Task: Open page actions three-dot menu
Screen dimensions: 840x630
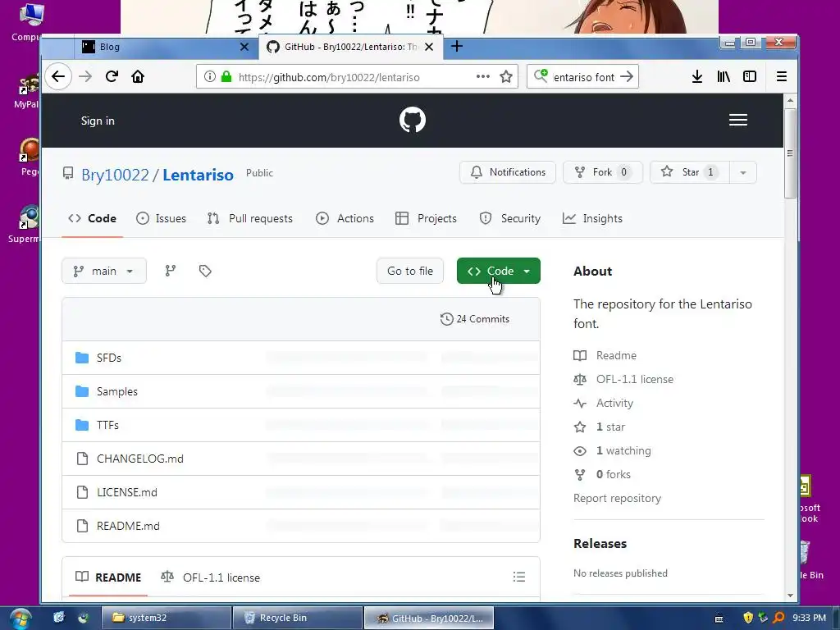Action: pyautogui.click(x=482, y=76)
